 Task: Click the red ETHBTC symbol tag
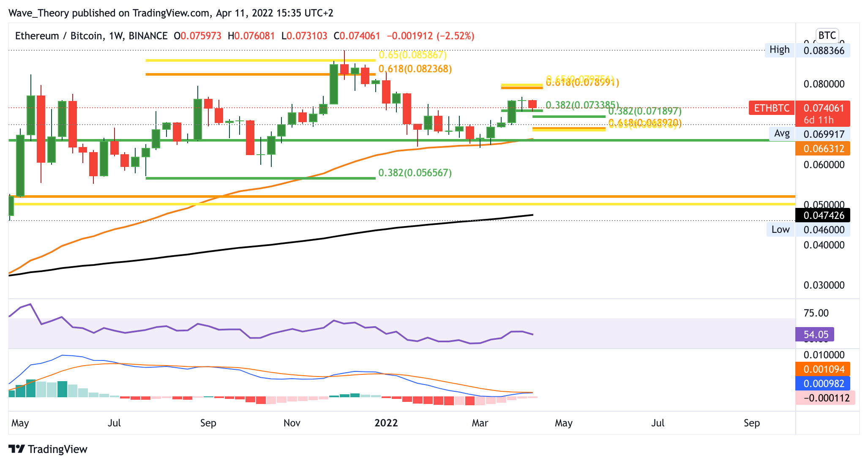point(771,108)
